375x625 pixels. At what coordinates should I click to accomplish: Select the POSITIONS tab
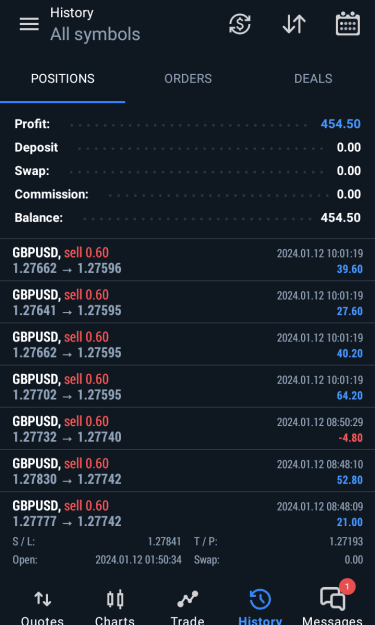tap(63, 79)
